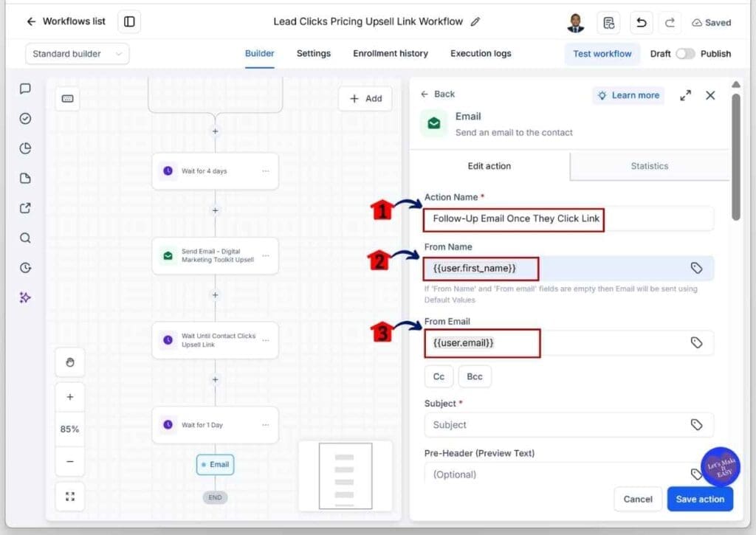756x535 pixels.
Task: Open the external link sidebar icon
Action: (26, 208)
